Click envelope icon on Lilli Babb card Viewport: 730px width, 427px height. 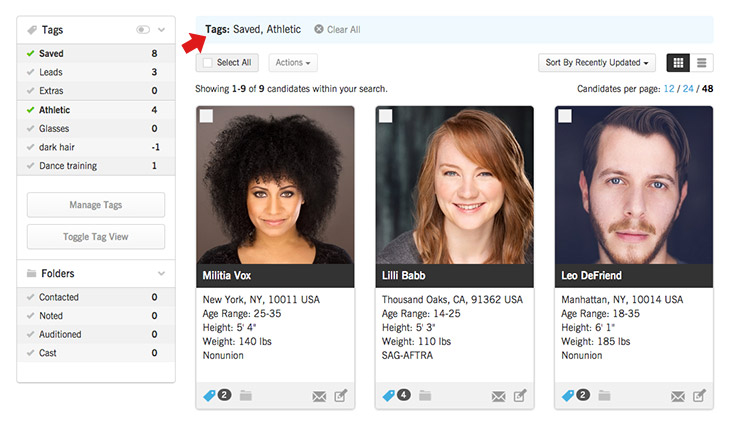(x=498, y=396)
